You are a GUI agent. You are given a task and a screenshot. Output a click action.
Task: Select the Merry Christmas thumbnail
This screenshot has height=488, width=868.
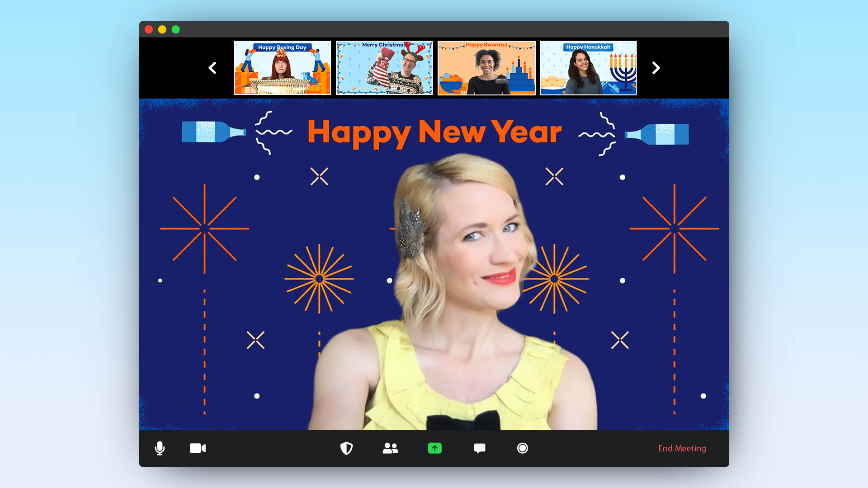384,68
